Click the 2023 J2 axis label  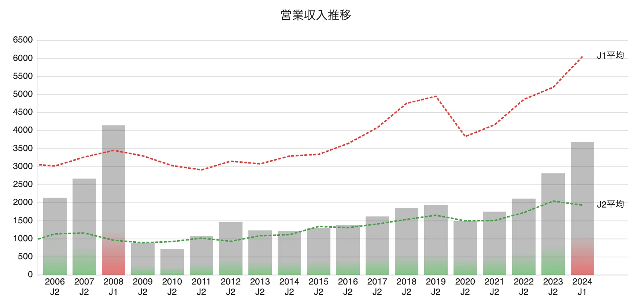pos(553,287)
